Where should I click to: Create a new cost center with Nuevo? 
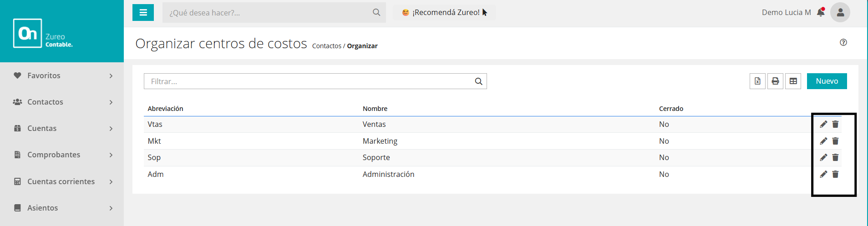pyautogui.click(x=827, y=81)
